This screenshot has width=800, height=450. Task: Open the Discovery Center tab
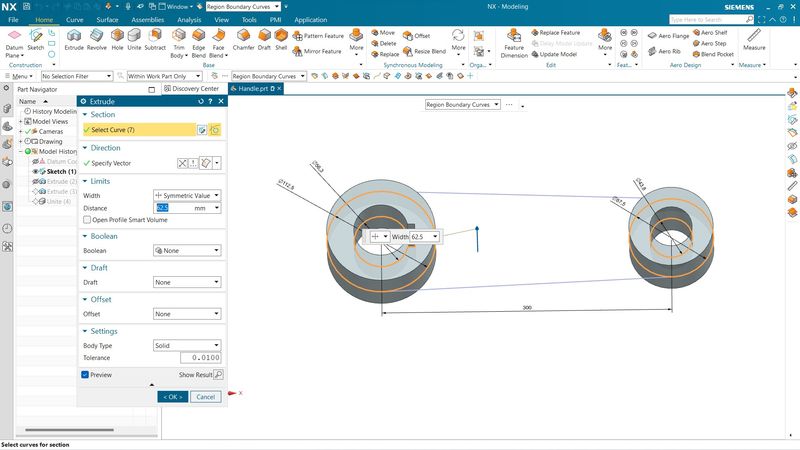(x=192, y=88)
